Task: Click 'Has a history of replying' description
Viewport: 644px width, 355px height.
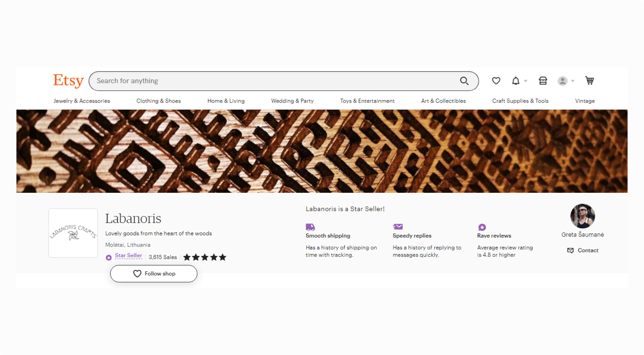Action: coord(427,251)
